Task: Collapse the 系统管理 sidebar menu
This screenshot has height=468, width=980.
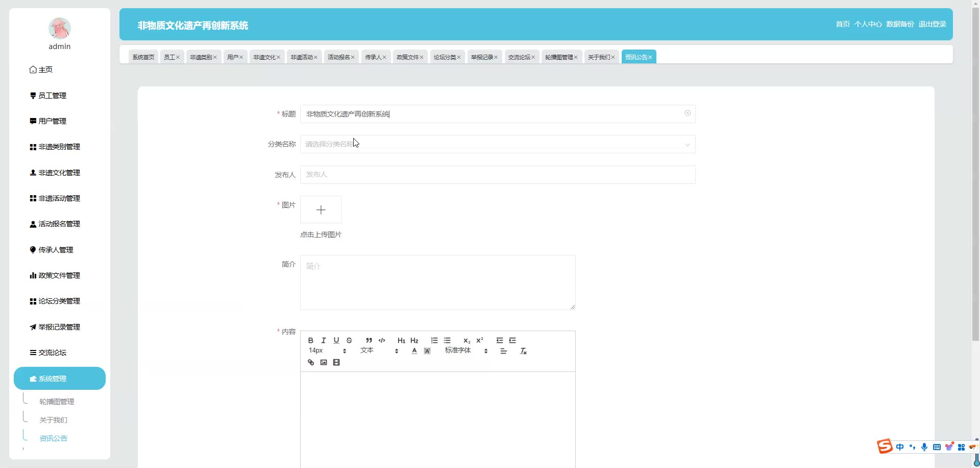Action: [x=60, y=379]
